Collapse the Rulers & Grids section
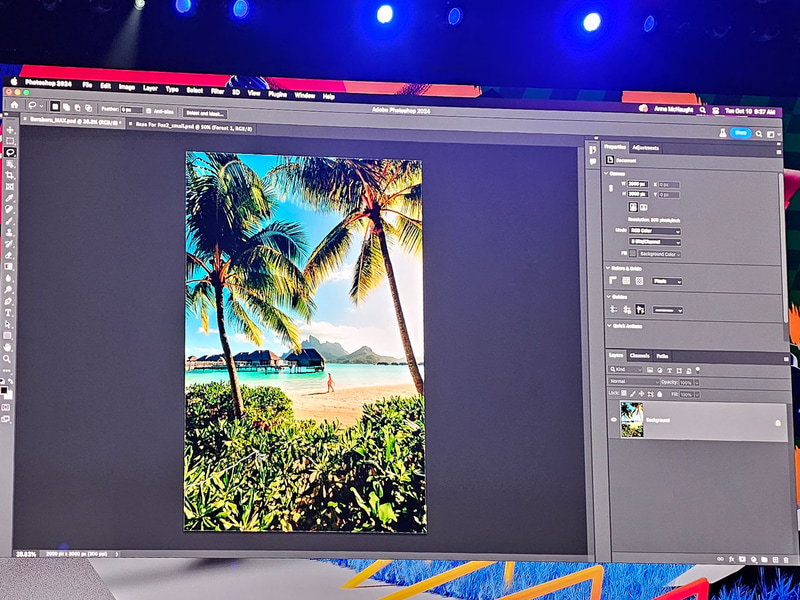Screen dimensions: 800x600 pyautogui.click(x=608, y=268)
